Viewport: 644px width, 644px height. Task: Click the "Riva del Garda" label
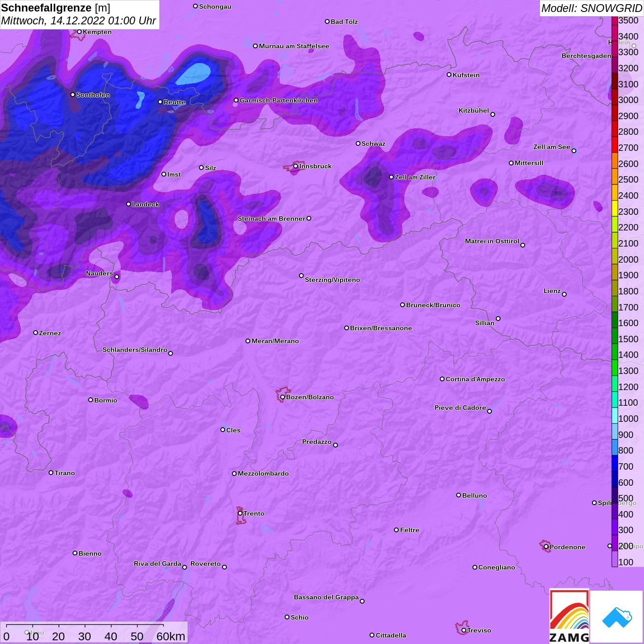pyautogui.click(x=157, y=563)
